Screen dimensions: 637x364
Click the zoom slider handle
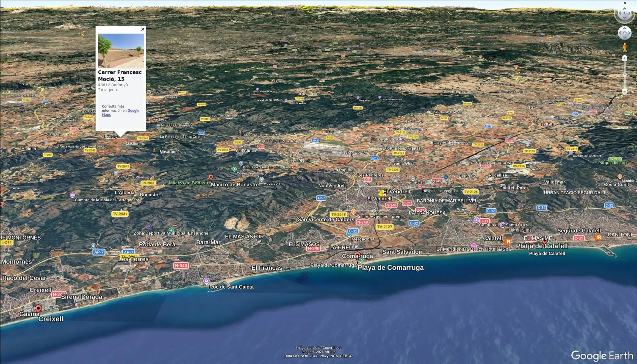[625, 75]
